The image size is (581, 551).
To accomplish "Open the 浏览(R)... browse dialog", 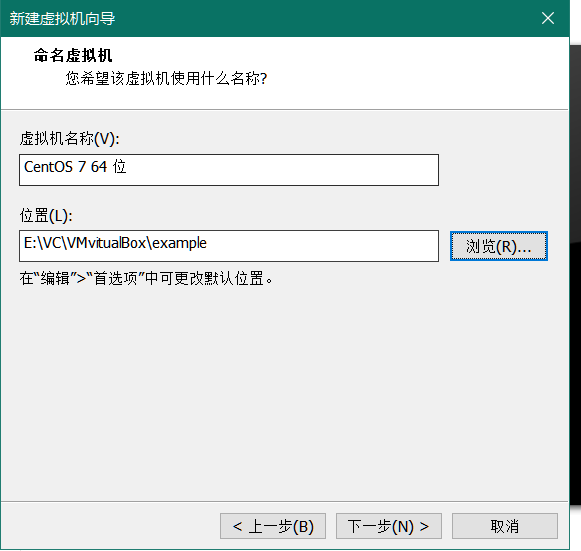I will [499, 246].
